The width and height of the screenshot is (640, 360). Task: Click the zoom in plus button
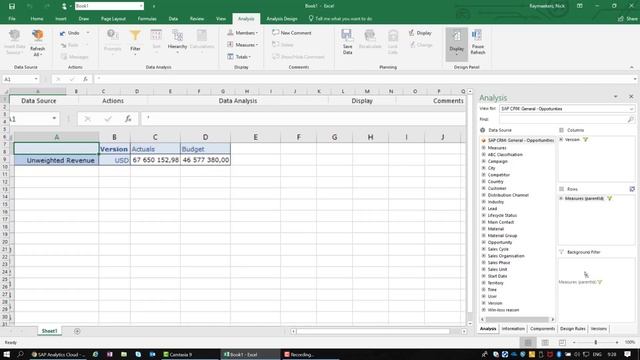[x=617, y=342]
